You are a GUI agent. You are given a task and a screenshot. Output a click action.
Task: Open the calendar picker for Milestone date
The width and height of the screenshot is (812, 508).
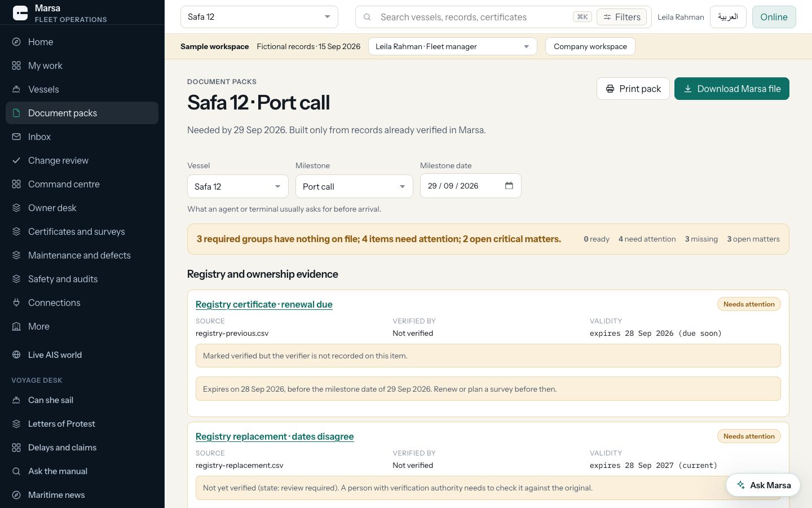pos(509,186)
